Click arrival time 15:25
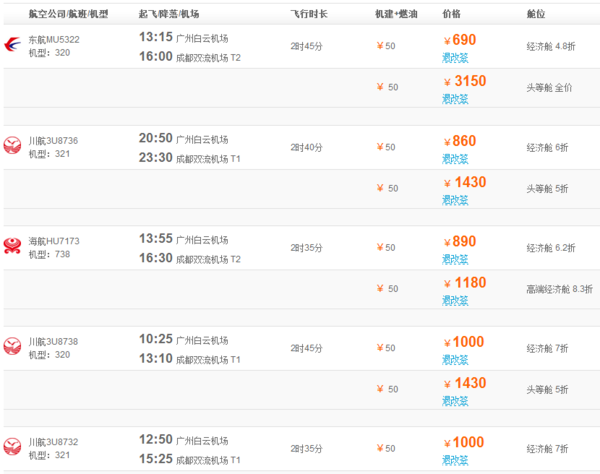 coord(156,459)
